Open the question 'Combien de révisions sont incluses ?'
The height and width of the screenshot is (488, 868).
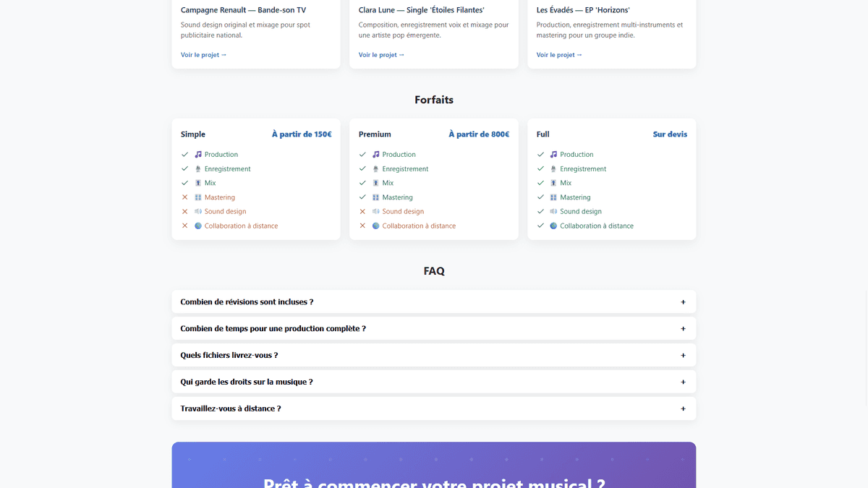click(434, 302)
